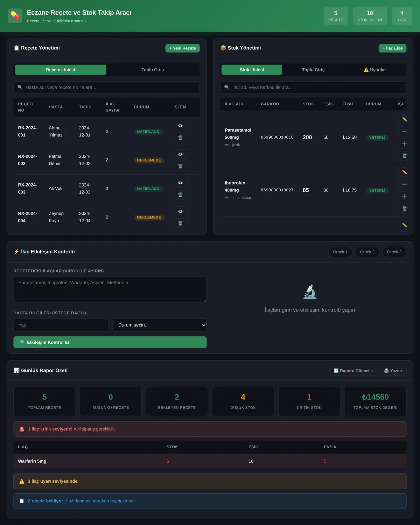
Task: Open the 'Durum seçin...' patient condition dropdown
Action: (160, 325)
